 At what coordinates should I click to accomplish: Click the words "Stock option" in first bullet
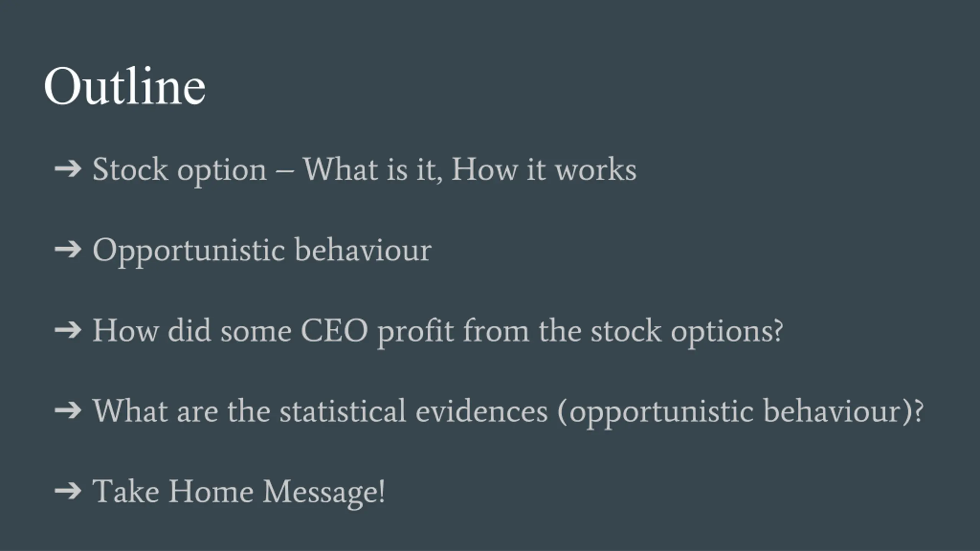(x=180, y=170)
